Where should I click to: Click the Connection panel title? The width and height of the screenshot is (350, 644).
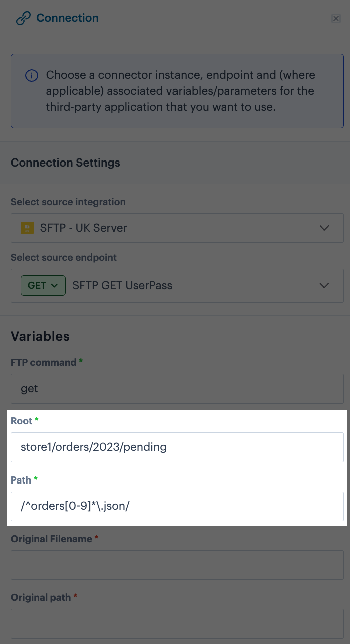tap(67, 18)
